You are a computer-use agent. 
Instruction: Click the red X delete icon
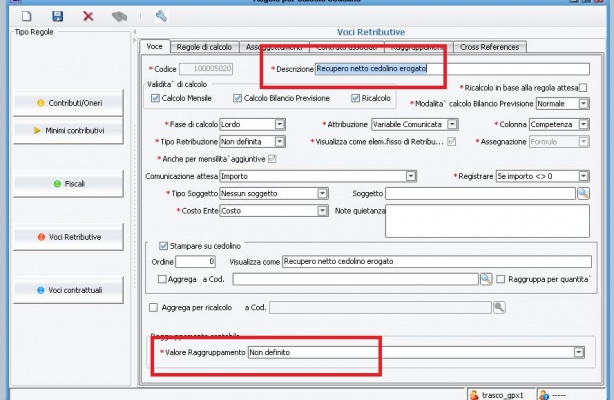click(x=88, y=16)
